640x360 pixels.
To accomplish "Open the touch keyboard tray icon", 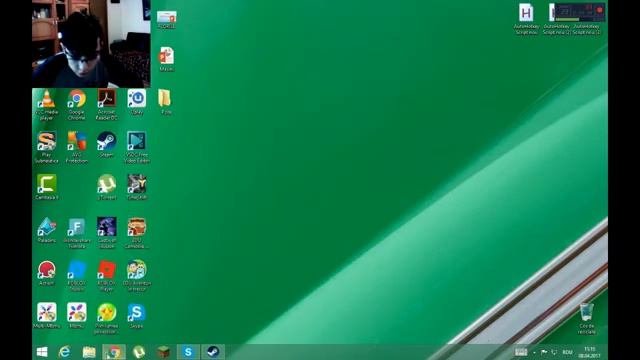I will point(521,352).
